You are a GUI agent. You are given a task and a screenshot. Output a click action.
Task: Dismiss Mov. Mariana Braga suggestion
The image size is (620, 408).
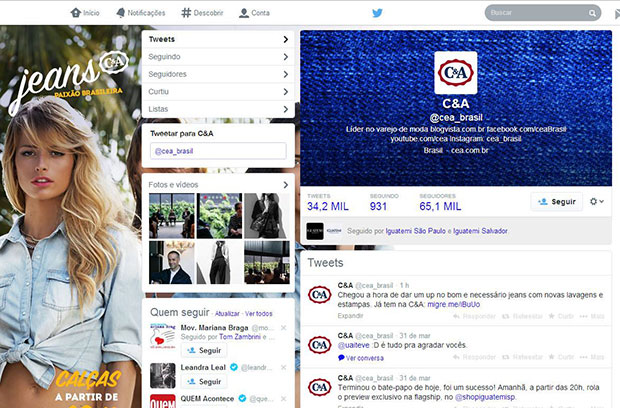pos(284,328)
